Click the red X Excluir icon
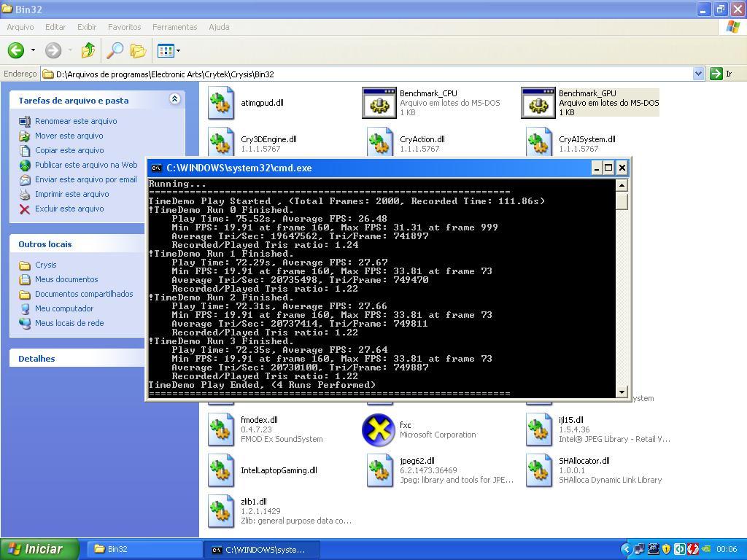747x560 pixels. click(x=25, y=209)
